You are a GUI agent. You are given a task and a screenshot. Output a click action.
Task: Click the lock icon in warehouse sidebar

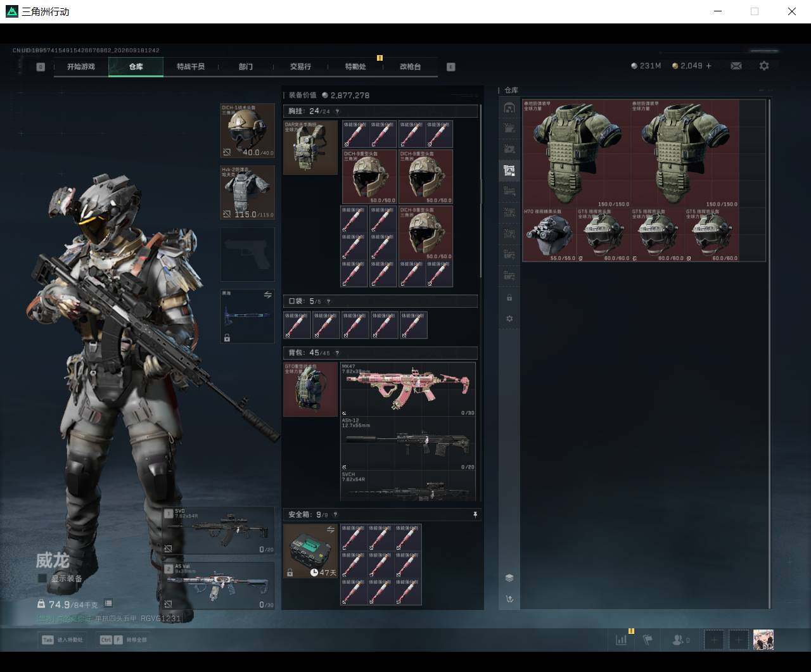[x=509, y=298]
